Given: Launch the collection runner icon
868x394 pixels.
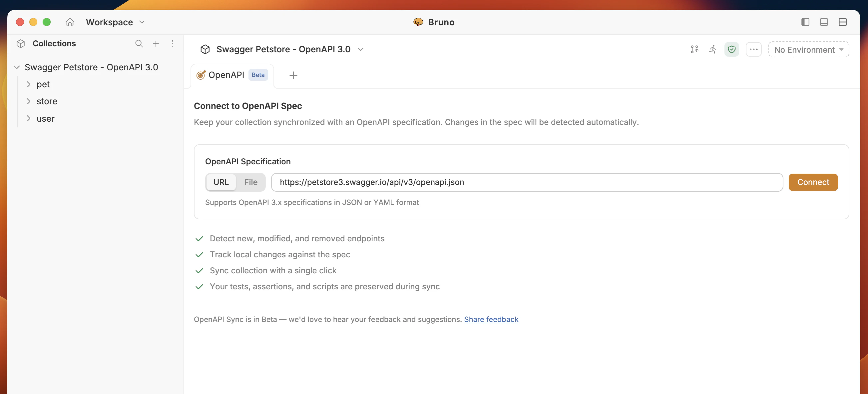Looking at the screenshot, I should pyautogui.click(x=713, y=49).
